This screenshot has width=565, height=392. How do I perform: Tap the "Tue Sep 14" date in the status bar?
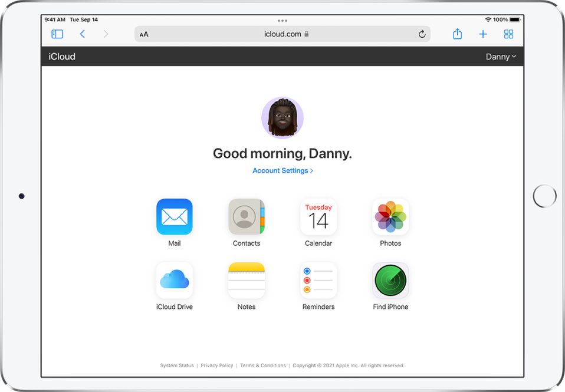(84, 19)
